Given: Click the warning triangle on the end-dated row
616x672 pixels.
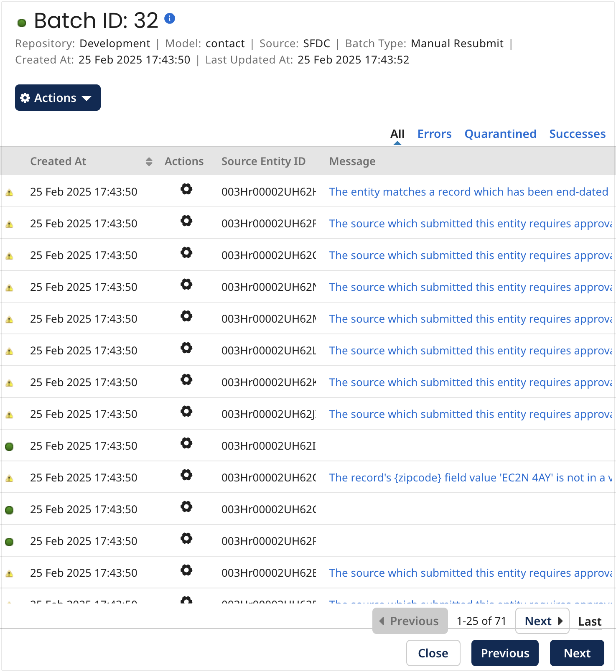Looking at the screenshot, I should (9, 193).
